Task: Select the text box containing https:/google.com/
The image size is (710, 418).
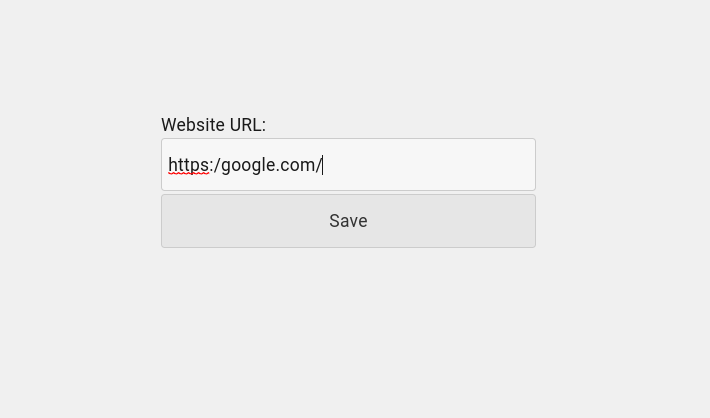Action: coord(348,164)
